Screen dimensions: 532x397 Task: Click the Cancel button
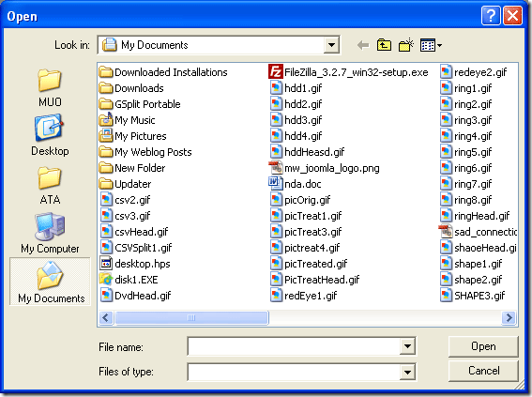(x=483, y=371)
